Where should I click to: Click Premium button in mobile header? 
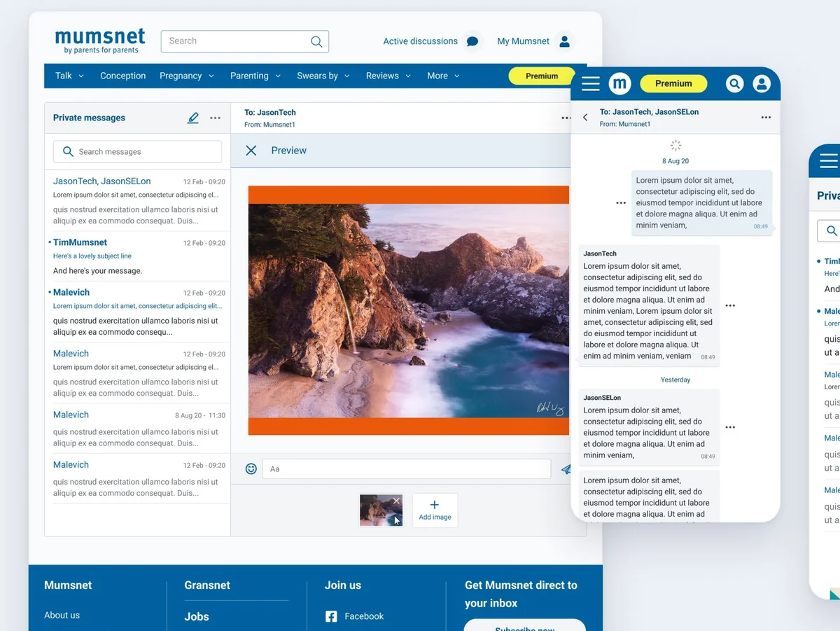coord(673,83)
